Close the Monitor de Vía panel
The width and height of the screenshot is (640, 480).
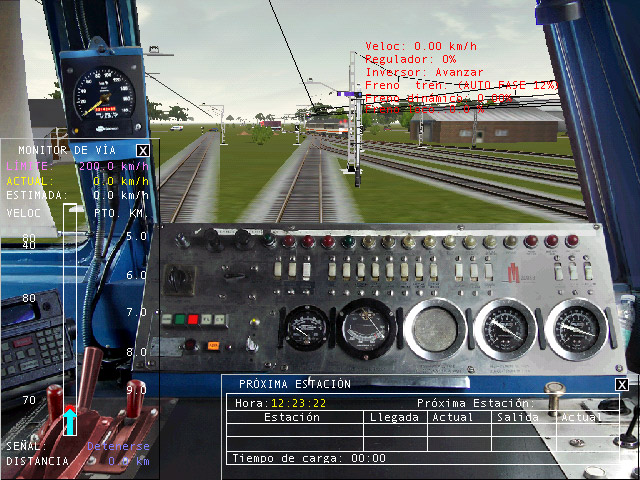[x=143, y=151]
